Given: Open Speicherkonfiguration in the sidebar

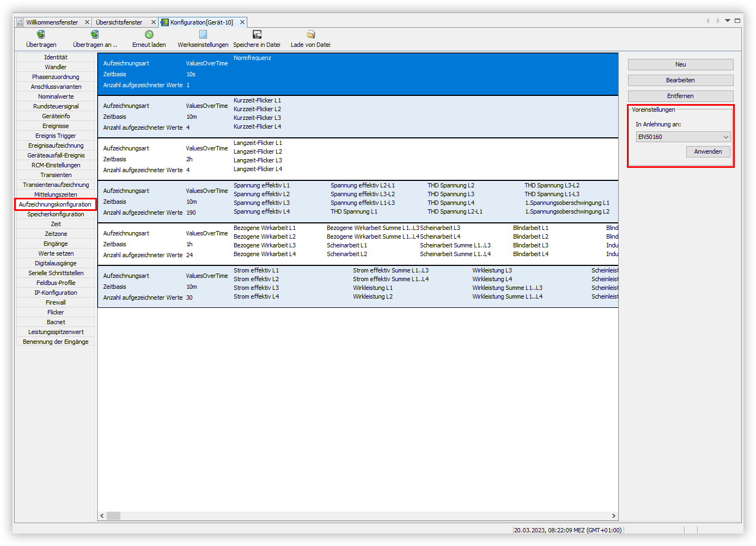Looking at the screenshot, I should tap(56, 214).
